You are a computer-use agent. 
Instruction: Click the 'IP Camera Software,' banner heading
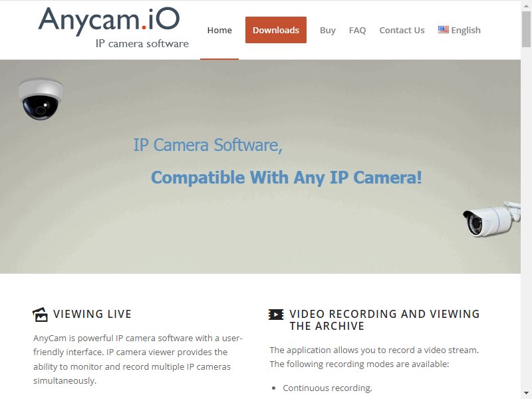[x=207, y=145]
